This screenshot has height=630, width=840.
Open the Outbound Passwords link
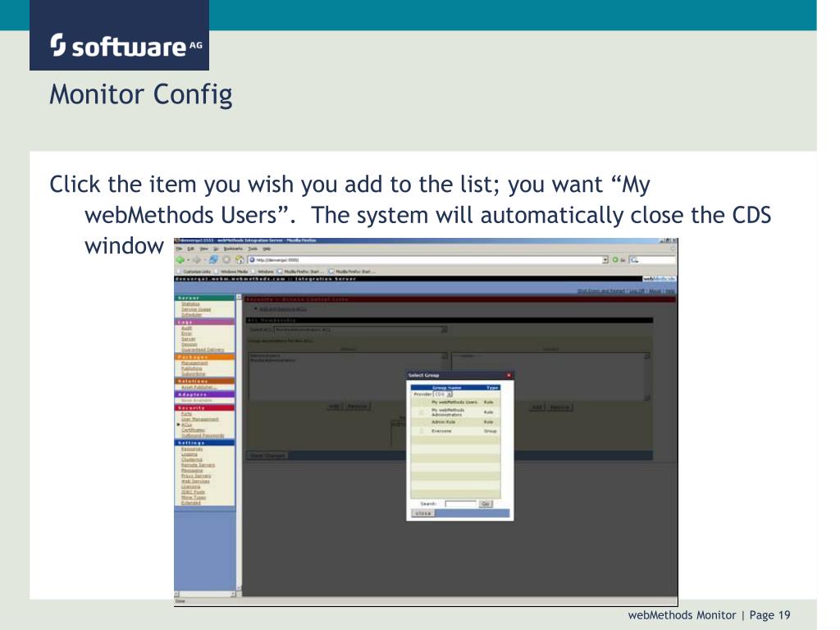(203, 435)
